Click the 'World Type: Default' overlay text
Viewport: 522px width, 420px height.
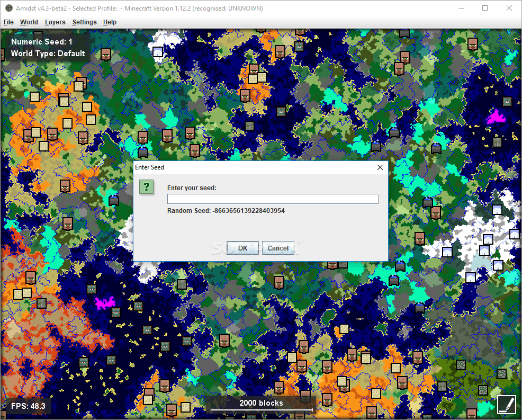coord(48,53)
